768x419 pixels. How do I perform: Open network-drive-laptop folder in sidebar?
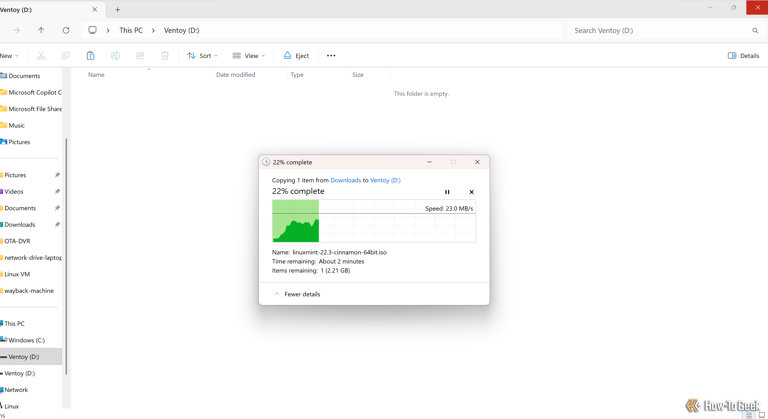point(31,258)
